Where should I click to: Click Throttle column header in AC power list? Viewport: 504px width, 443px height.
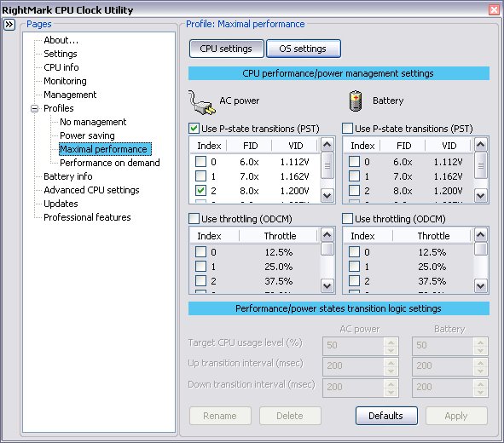pyautogui.click(x=279, y=236)
